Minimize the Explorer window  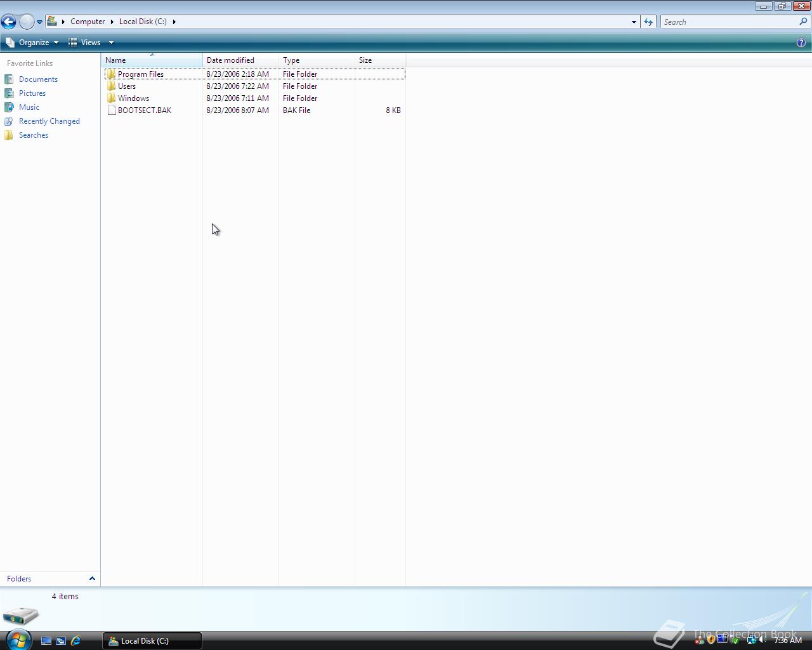[763, 6]
